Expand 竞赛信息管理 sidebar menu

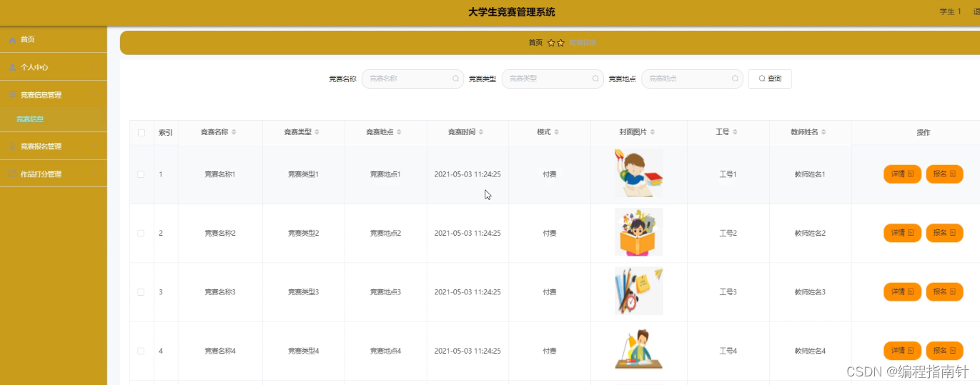coord(54,94)
